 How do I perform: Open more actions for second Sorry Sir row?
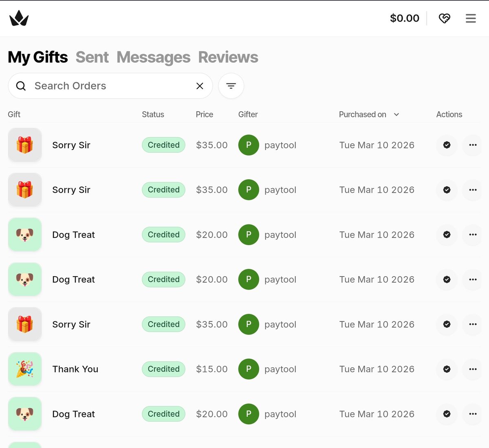point(473,190)
